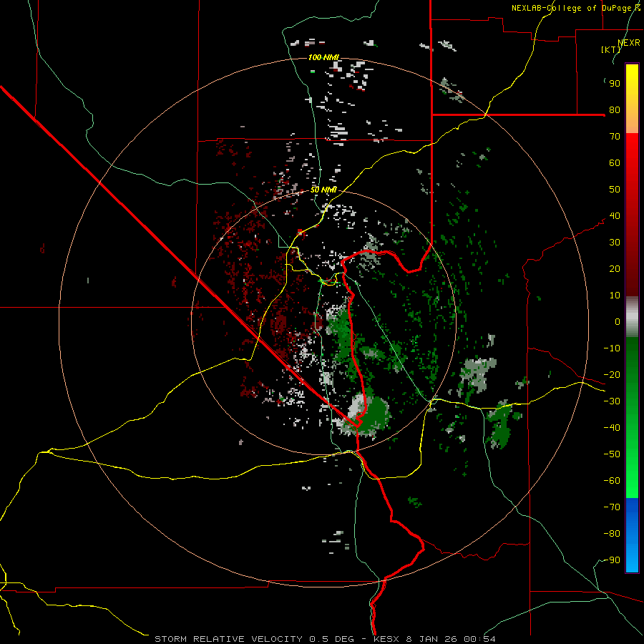
Task: Select the positive 10 scale label
Action: click(615, 296)
